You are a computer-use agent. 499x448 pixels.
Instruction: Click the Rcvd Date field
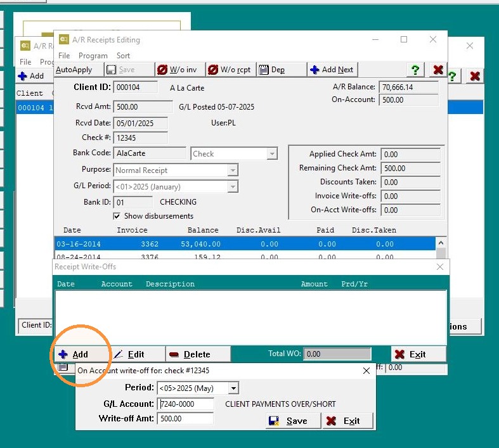(x=140, y=124)
